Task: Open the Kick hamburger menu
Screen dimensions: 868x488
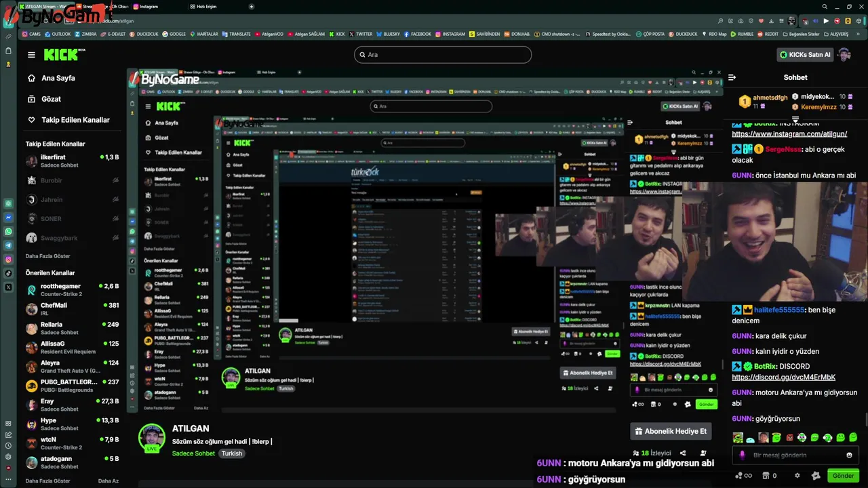Action: 31,55
